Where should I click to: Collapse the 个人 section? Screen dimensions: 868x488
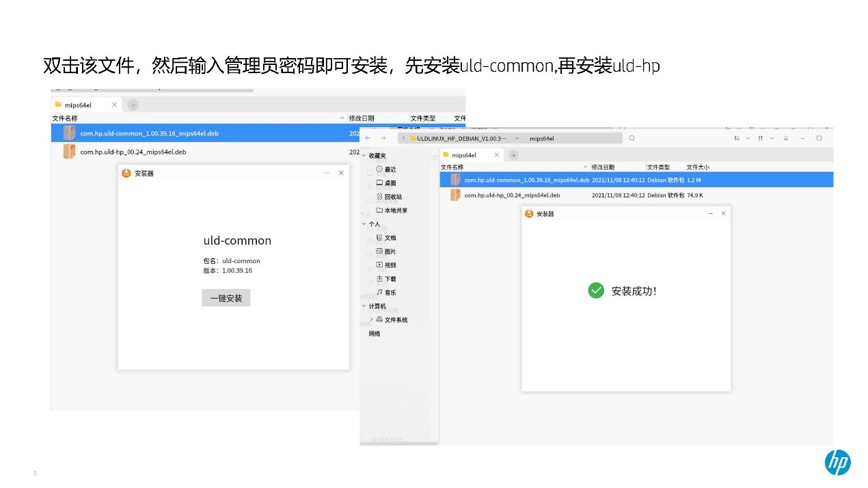364,224
